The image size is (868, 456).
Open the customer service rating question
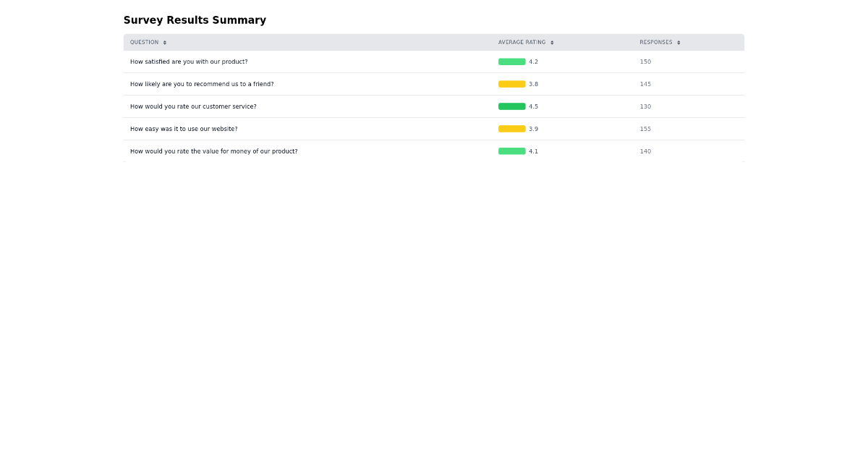click(192, 106)
